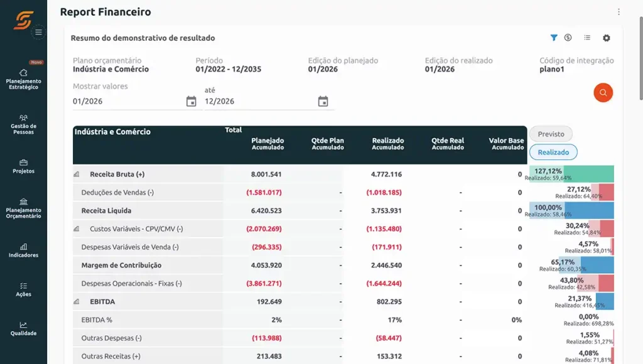Click the period 01/2022 - 12/2035

coord(229,69)
